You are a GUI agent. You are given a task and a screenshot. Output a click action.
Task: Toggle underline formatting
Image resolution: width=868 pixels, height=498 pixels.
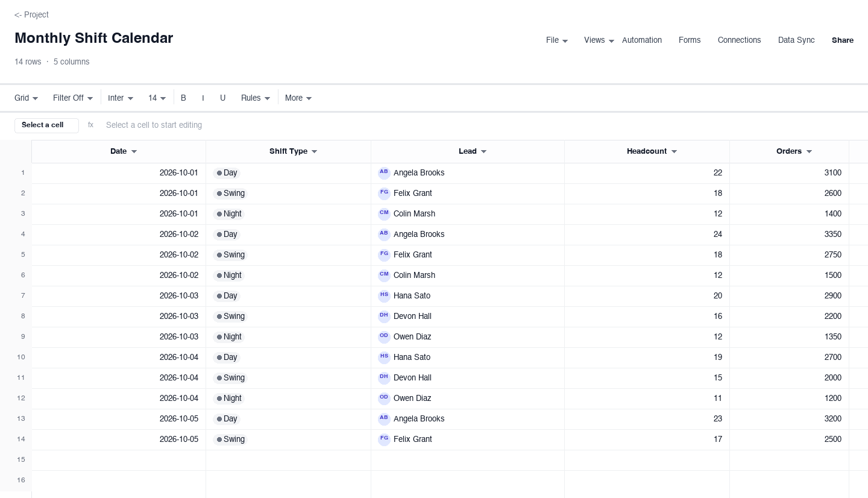coord(222,98)
